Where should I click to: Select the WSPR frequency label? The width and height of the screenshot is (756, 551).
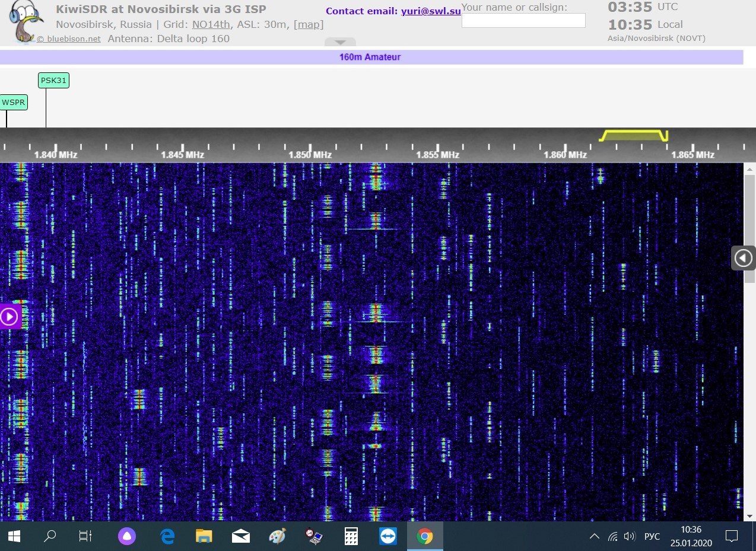(x=14, y=103)
